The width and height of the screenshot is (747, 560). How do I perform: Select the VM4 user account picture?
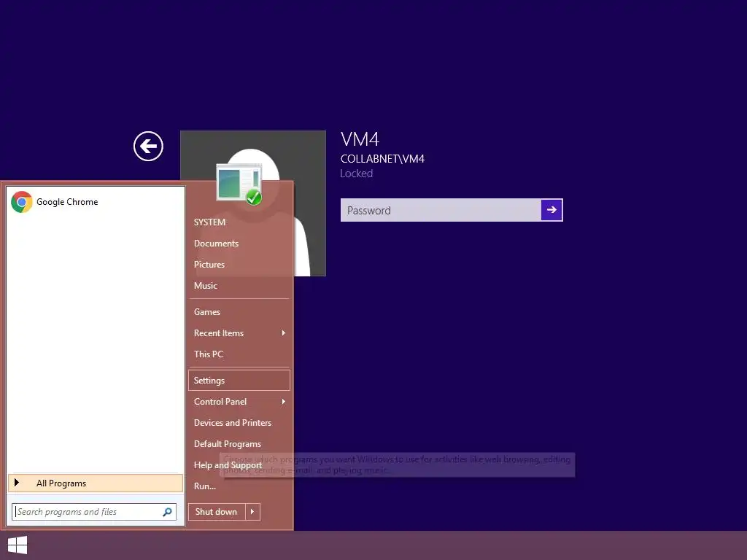click(253, 203)
